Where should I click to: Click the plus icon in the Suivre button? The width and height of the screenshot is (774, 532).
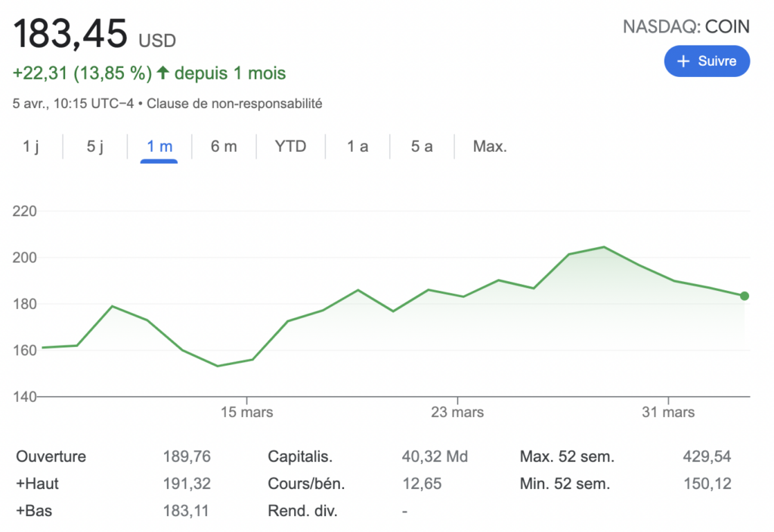683,62
